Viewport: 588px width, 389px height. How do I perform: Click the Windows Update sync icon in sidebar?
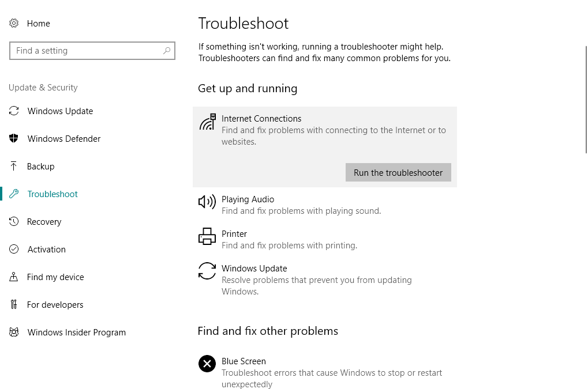coord(14,111)
